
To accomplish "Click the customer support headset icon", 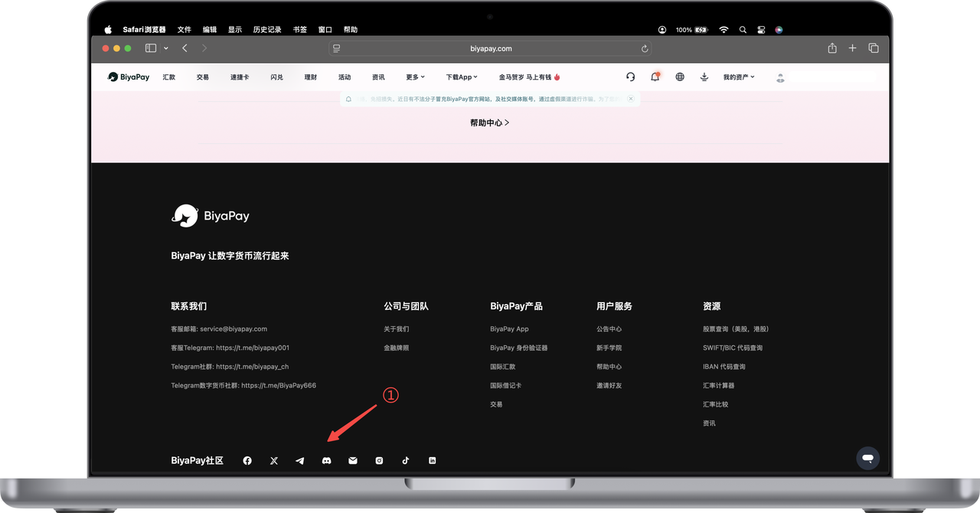I will point(630,77).
